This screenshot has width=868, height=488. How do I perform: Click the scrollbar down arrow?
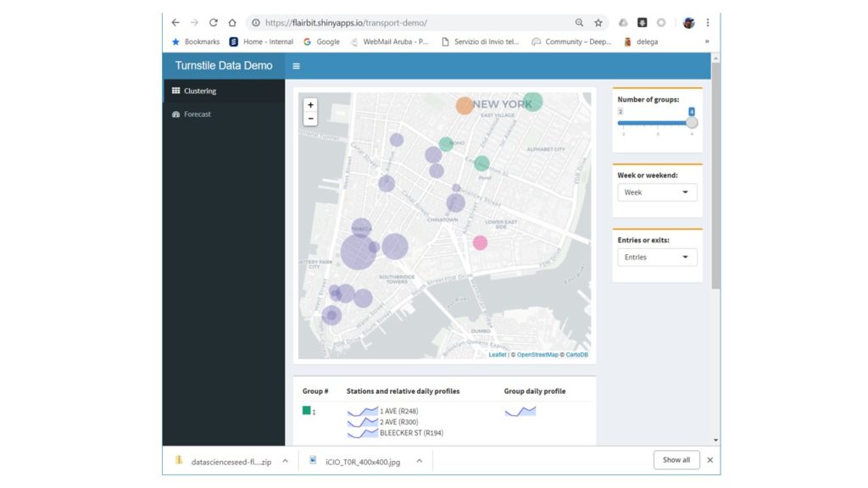(x=715, y=441)
